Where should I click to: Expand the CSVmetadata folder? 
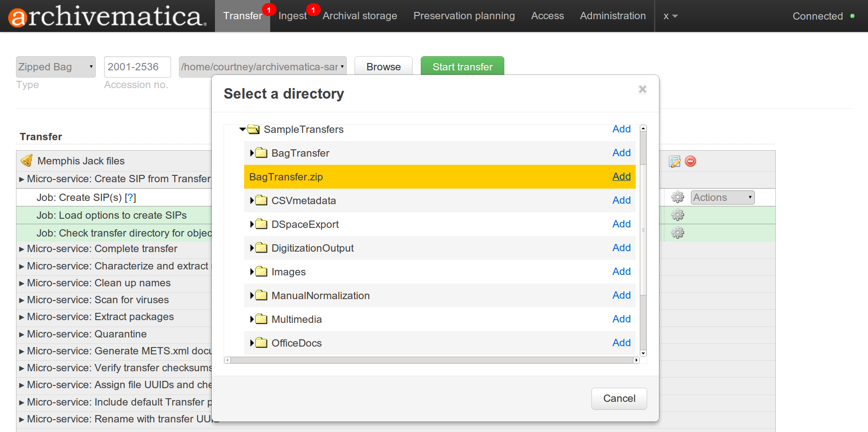pyautogui.click(x=251, y=200)
